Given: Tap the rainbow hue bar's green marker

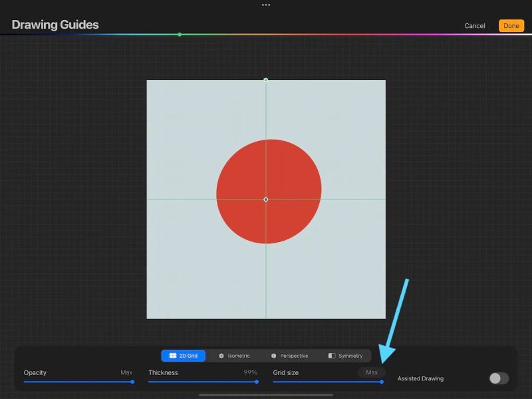Looking at the screenshot, I should [180, 33].
